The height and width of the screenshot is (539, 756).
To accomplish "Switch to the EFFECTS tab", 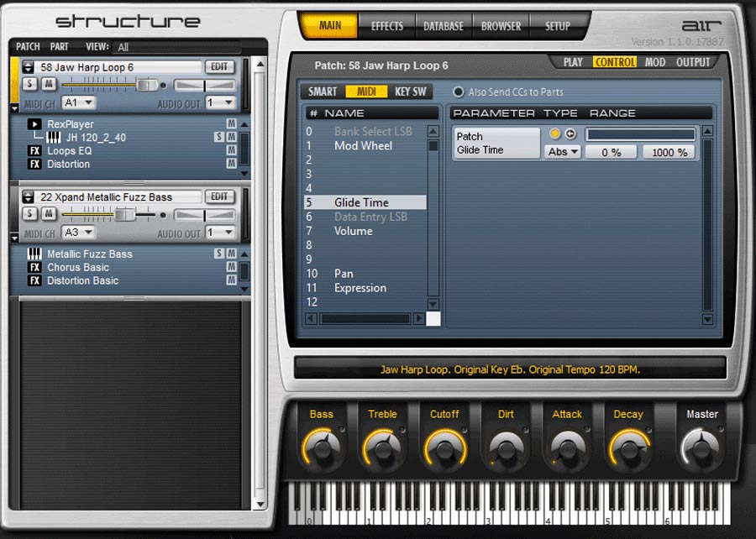I will 386,25.
